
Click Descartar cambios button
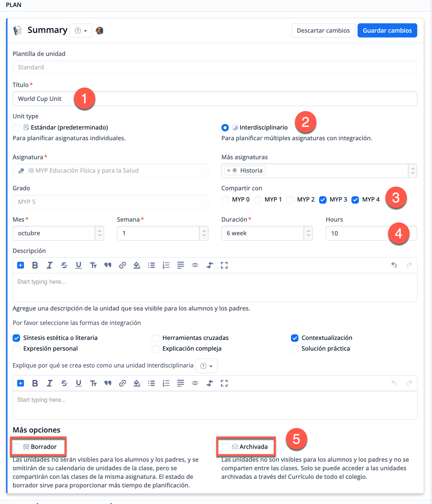pyautogui.click(x=323, y=31)
